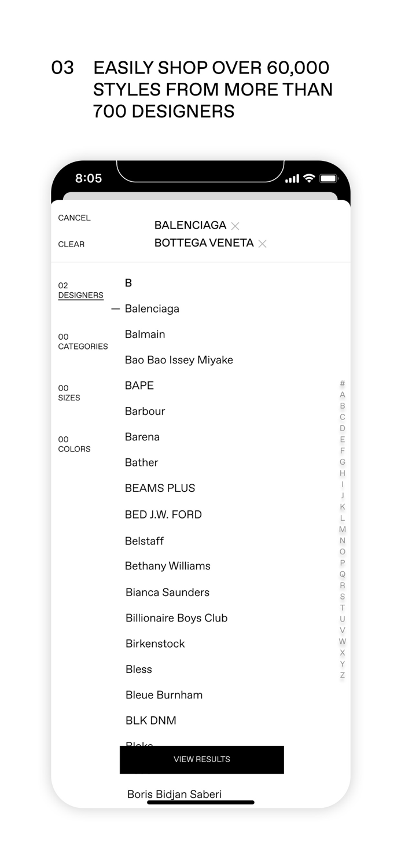Jump to letter B in alphabet index

click(342, 406)
